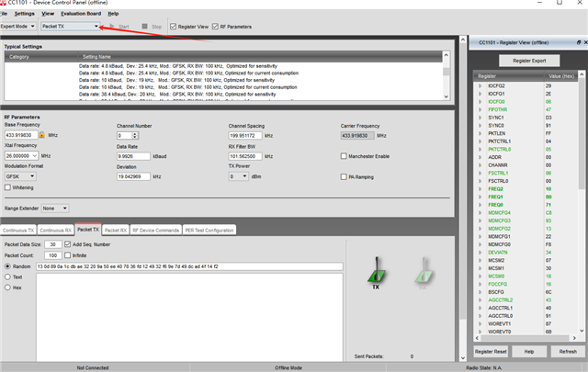Expand the PKTCTRL0 register row
The image size is (588, 372).
[480, 149]
